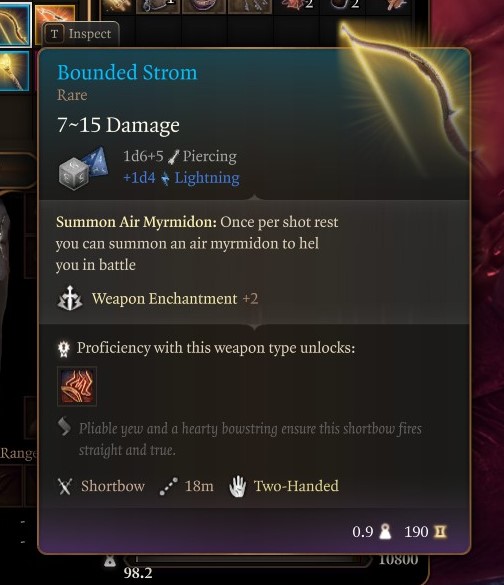Click the damage dice icon
The width and height of the screenshot is (504, 585).
tap(84, 168)
